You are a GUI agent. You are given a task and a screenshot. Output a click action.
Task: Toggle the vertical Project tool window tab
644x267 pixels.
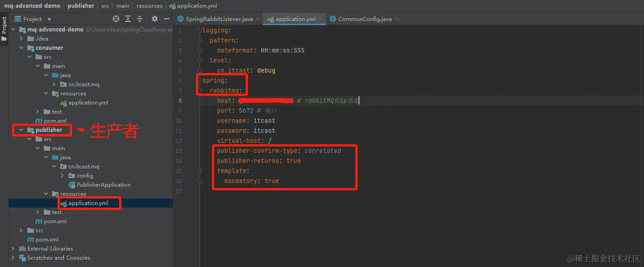tap(4, 29)
